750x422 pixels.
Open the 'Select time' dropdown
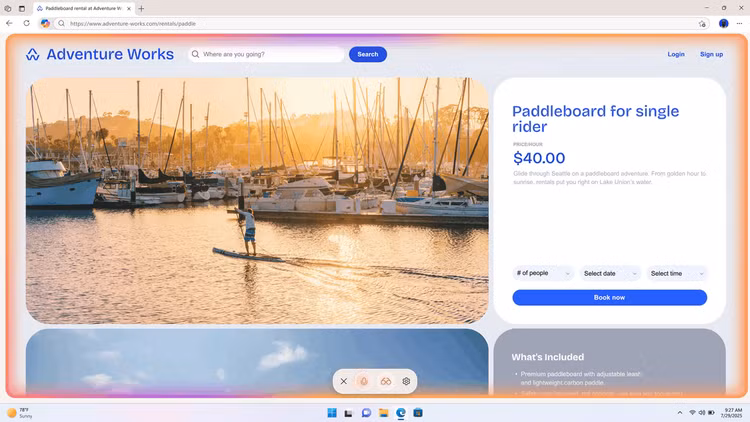click(x=677, y=273)
